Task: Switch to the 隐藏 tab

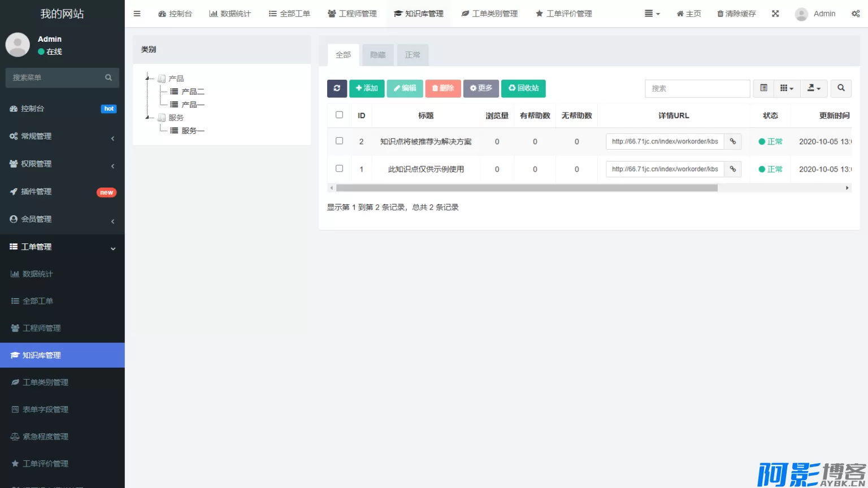Action: tap(378, 55)
